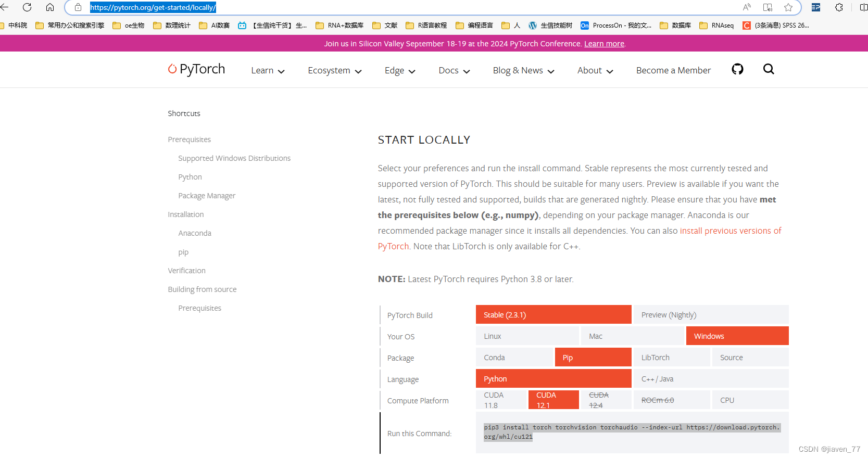
Task: Open PyTorch GitHub icon
Action: pyautogui.click(x=737, y=69)
